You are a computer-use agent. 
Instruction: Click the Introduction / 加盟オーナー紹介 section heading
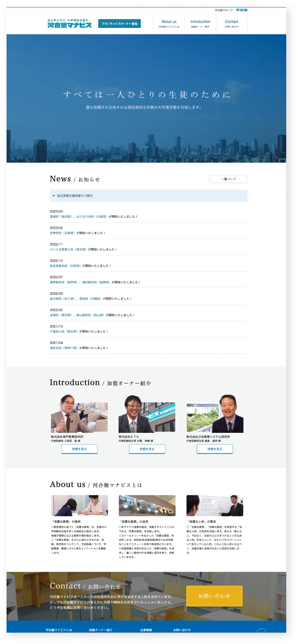coord(101,383)
